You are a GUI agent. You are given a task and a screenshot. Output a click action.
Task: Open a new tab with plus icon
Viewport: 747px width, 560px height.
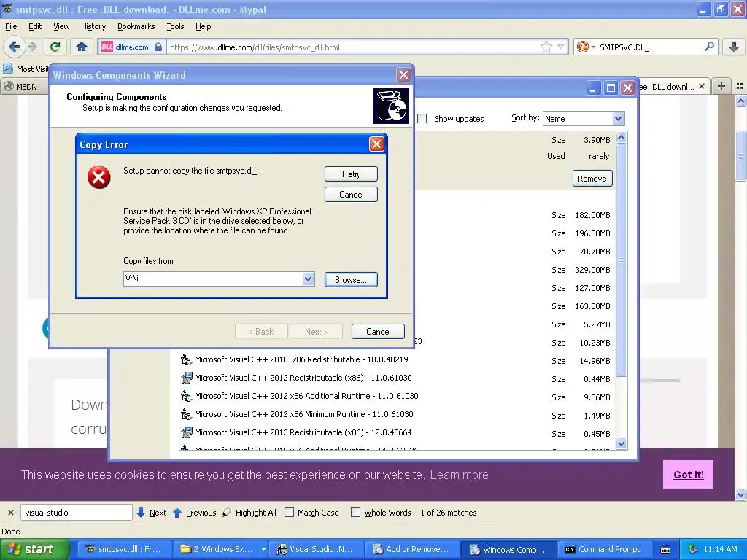tap(721, 86)
